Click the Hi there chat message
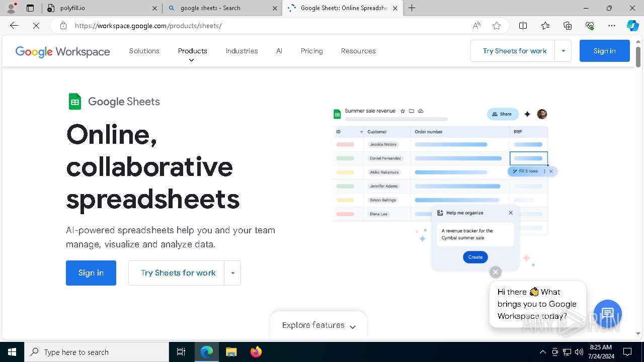Image resolution: width=644 pixels, height=362 pixels. pyautogui.click(x=537, y=304)
